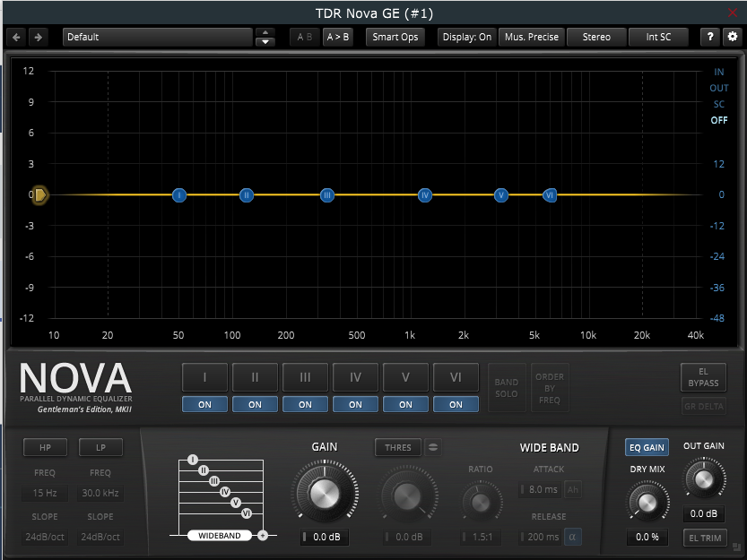Viewport: 747px width, 560px height.
Task: Select band V tab button
Action: coord(405,377)
